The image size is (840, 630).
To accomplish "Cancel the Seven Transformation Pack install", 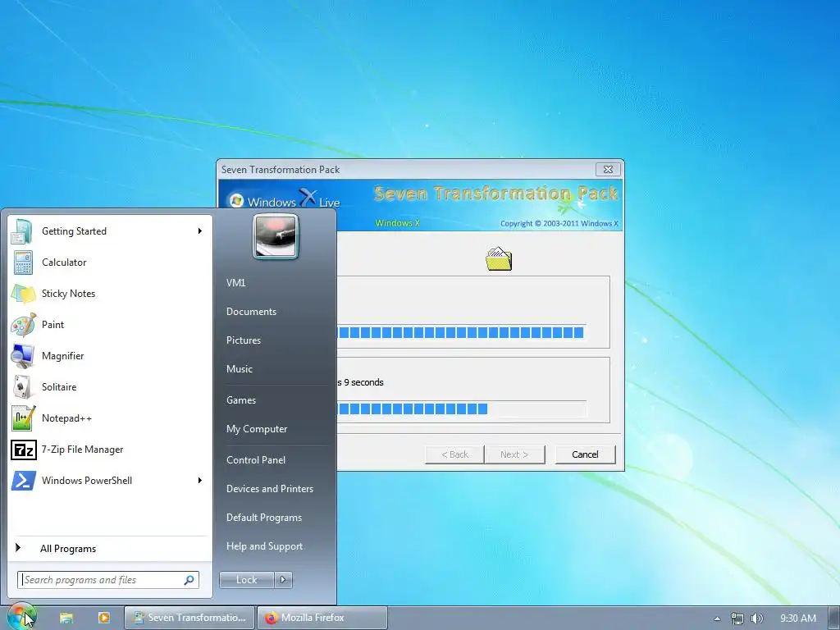I will [x=585, y=454].
